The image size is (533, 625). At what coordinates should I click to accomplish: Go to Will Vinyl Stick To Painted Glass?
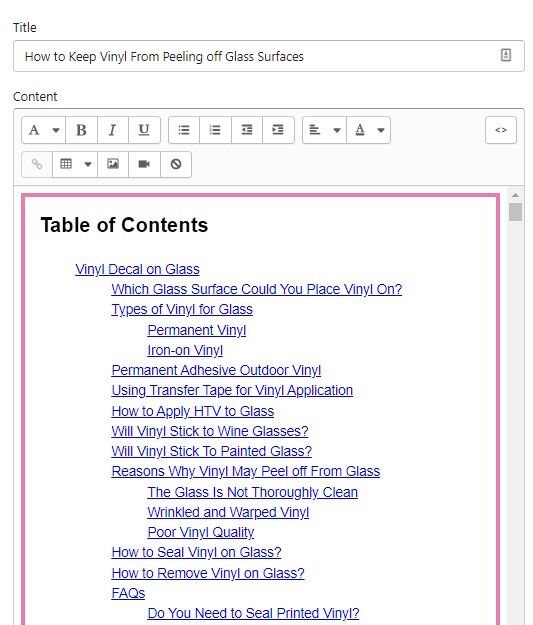click(x=212, y=451)
